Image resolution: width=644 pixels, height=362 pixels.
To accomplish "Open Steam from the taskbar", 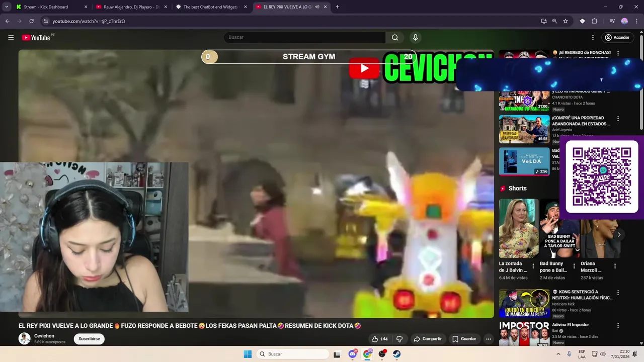I will tap(397, 354).
